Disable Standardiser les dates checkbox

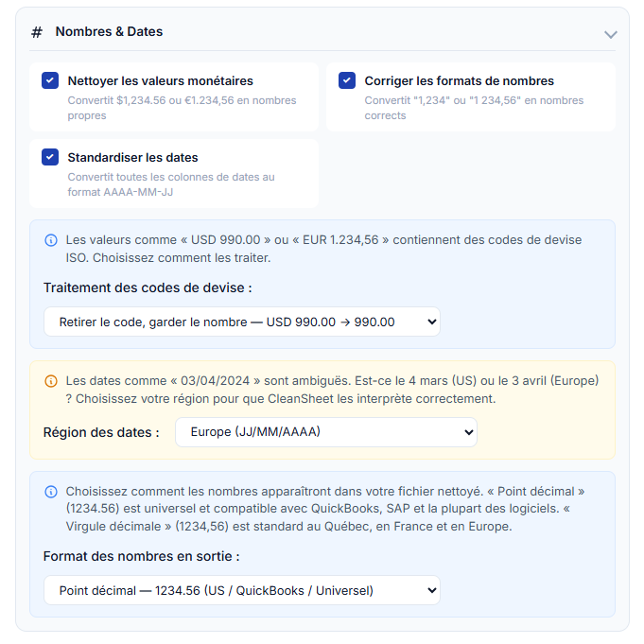click(x=50, y=158)
